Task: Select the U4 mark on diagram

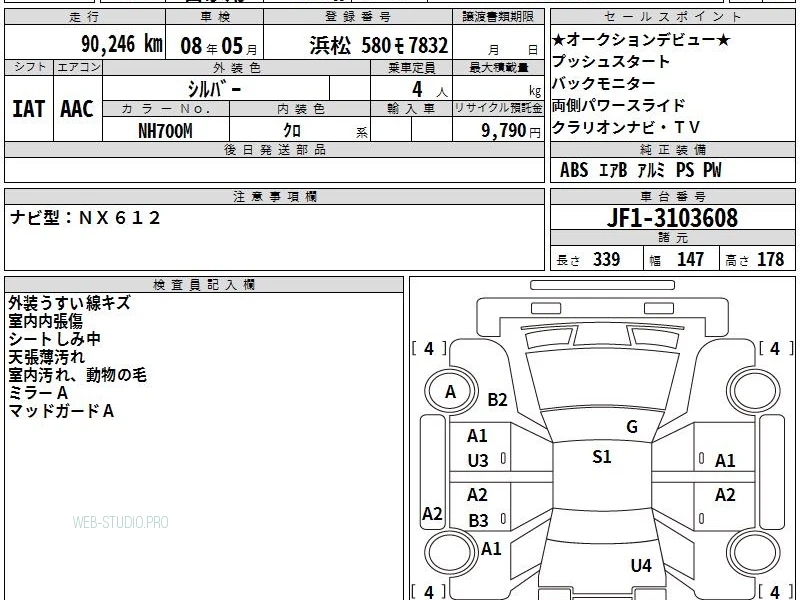Action: tap(641, 565)
